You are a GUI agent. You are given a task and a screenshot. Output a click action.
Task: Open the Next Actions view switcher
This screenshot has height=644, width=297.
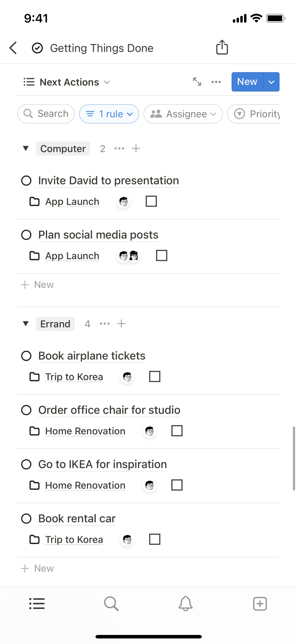pyautogui.click(x=67, y=82)
